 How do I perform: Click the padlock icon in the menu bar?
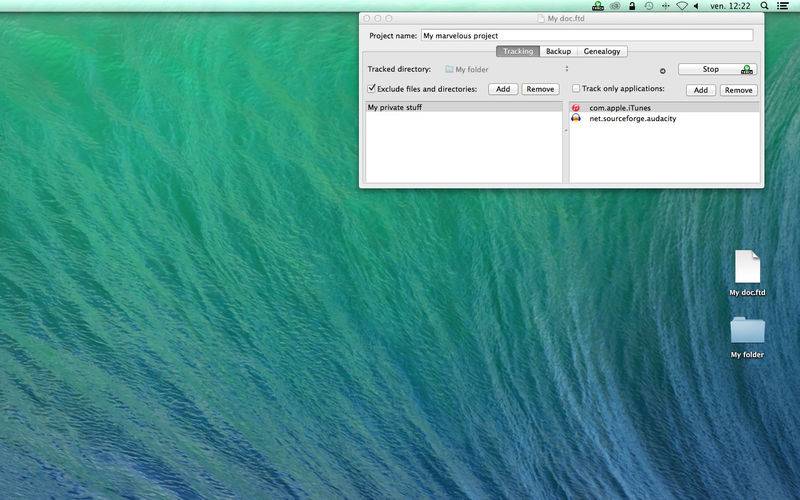632,6
